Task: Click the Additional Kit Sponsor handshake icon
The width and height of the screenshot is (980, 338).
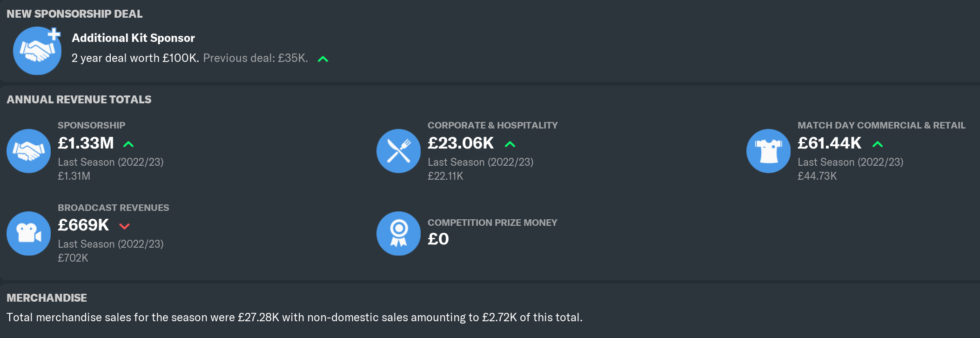Action: [x=37, y=51]
